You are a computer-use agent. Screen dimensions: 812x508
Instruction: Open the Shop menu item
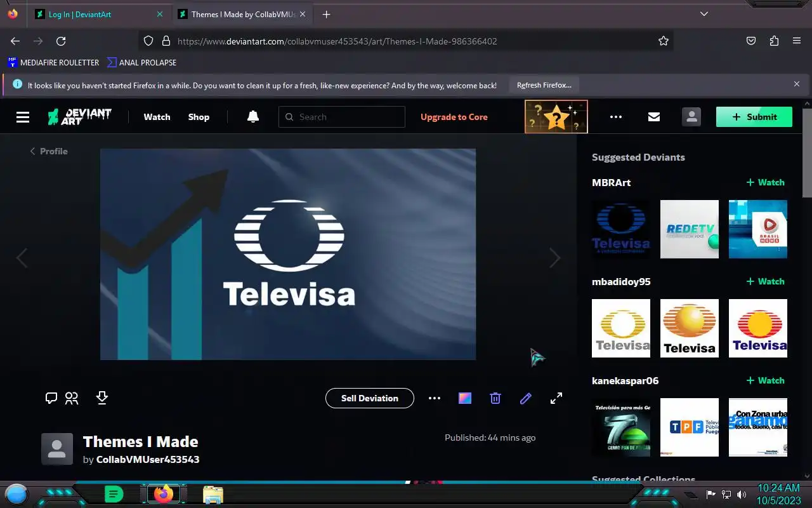[x=199, y=117]
